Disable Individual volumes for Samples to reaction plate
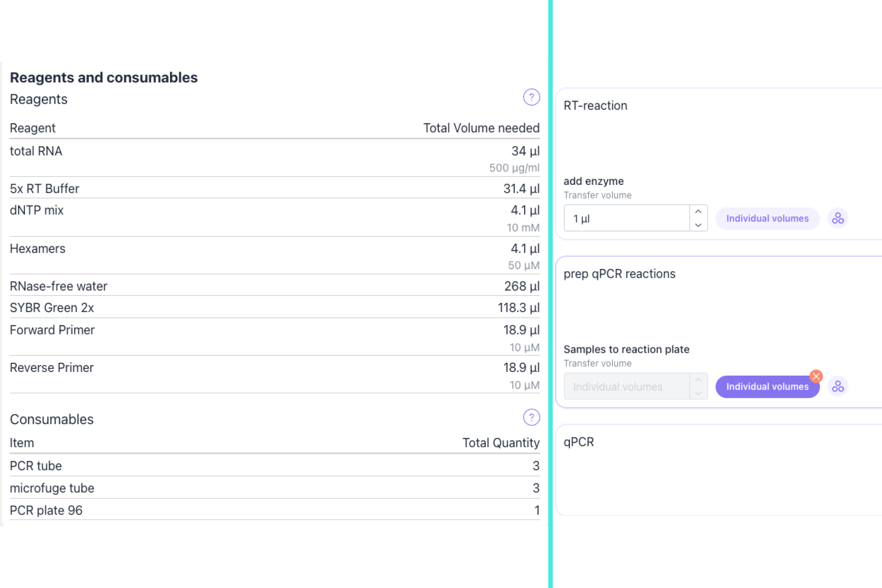This screenshot has height=588, width=882. 767,386
